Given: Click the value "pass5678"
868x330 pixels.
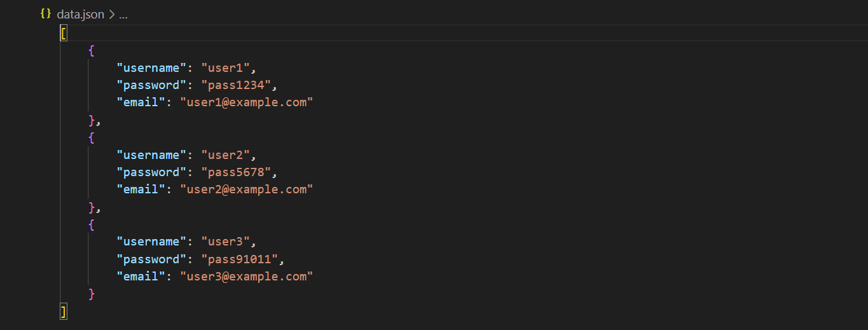Looking at the screenshot, I should (237, 172).
